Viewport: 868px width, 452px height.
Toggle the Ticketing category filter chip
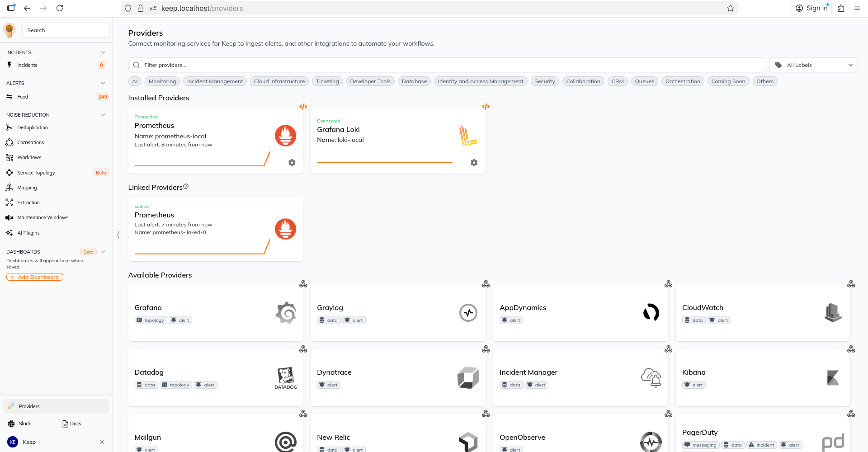327,81
